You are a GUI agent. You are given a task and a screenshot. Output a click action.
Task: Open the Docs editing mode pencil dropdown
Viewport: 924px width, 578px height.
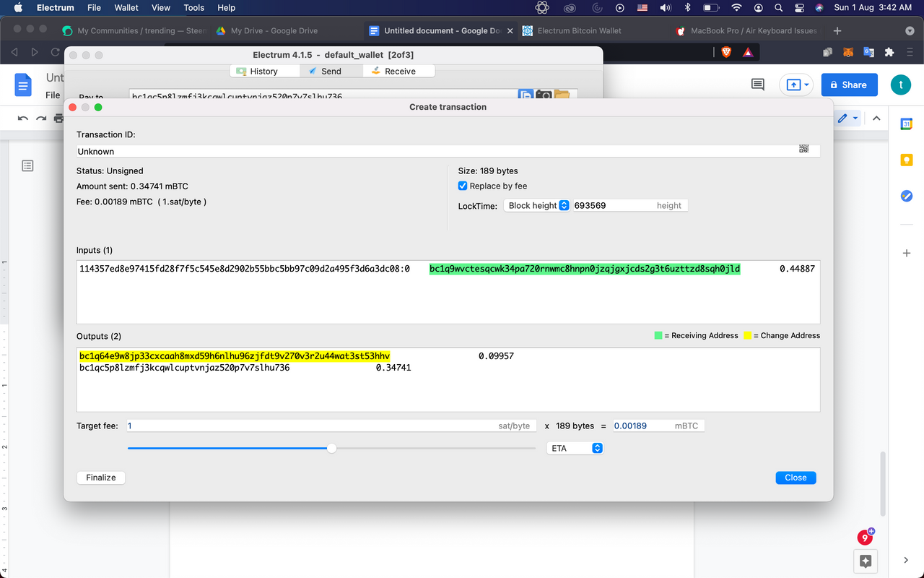[x=847, y=118]
